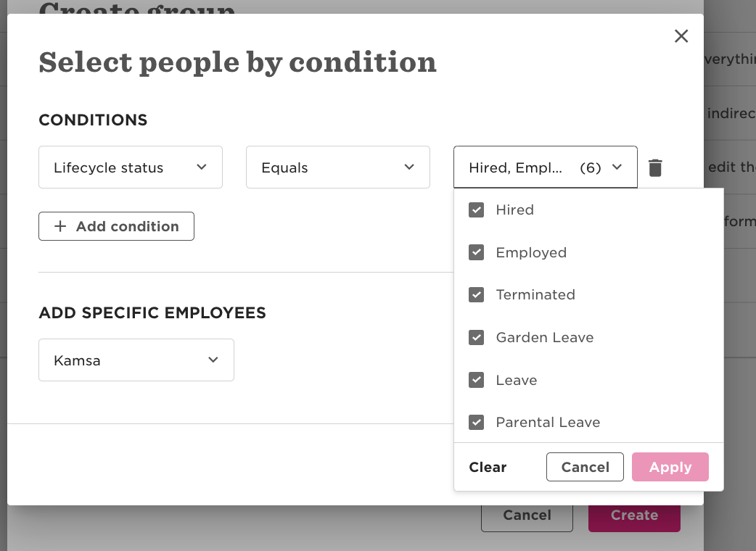The height and width of the screenshot is (551, 756).
Task: Toggle the Terminated checkbox
Action: (x=477, y=295)
